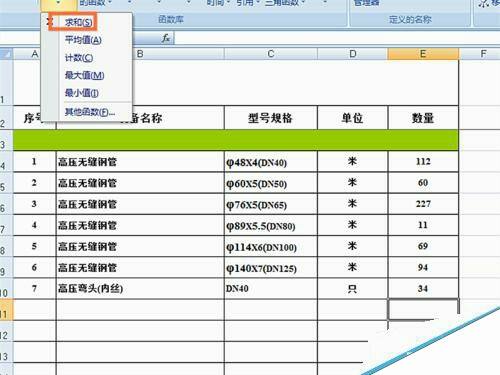Screen dimensions: 500x375
Task: Select row 11 header
Action: [6, 310]
